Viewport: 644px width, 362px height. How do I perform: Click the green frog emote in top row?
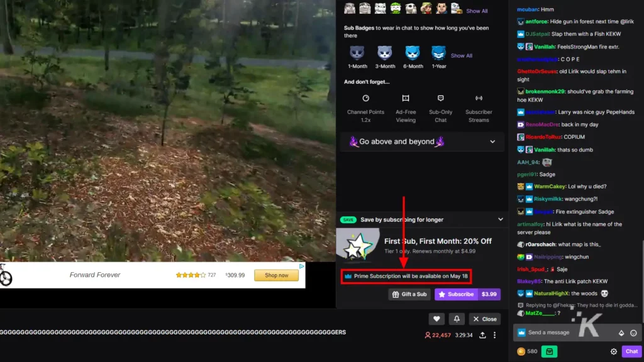(396, 8)
